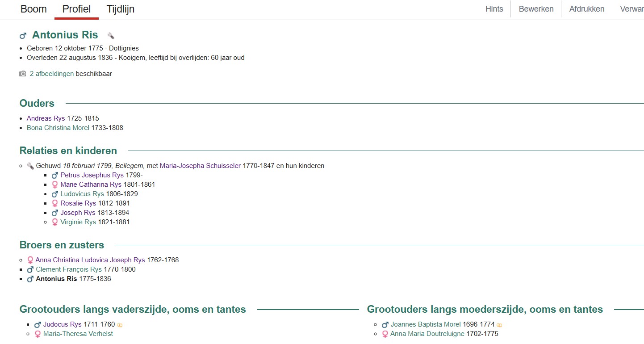Open the Bewerken menu

536,8
